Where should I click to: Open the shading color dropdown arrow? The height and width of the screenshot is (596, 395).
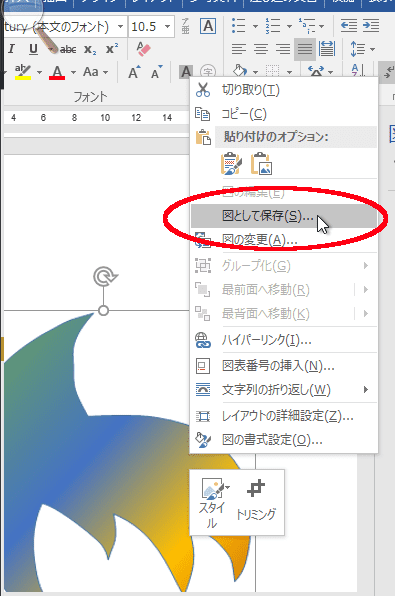(x=255, y=72)
